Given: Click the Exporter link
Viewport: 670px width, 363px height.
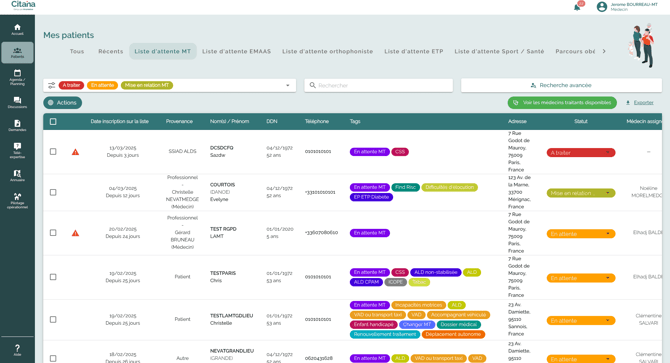Looking at the screenshot, I should [x=644, y=102].
